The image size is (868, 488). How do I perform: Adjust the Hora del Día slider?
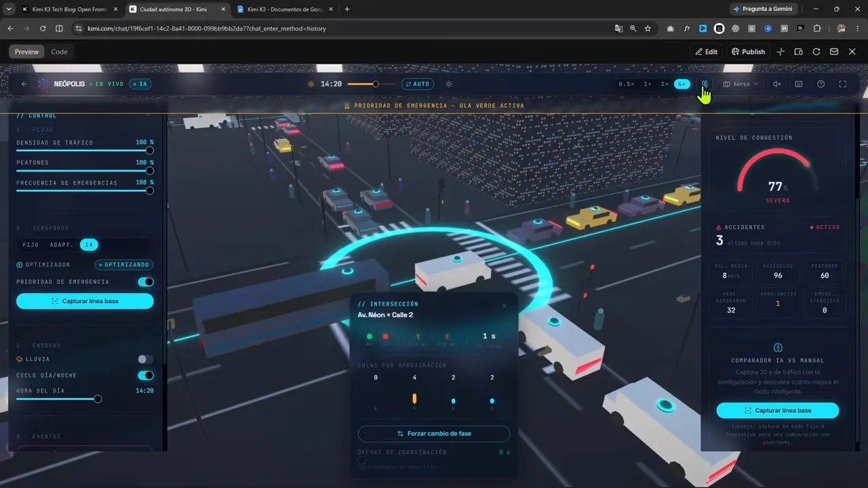tap(85, 399)
